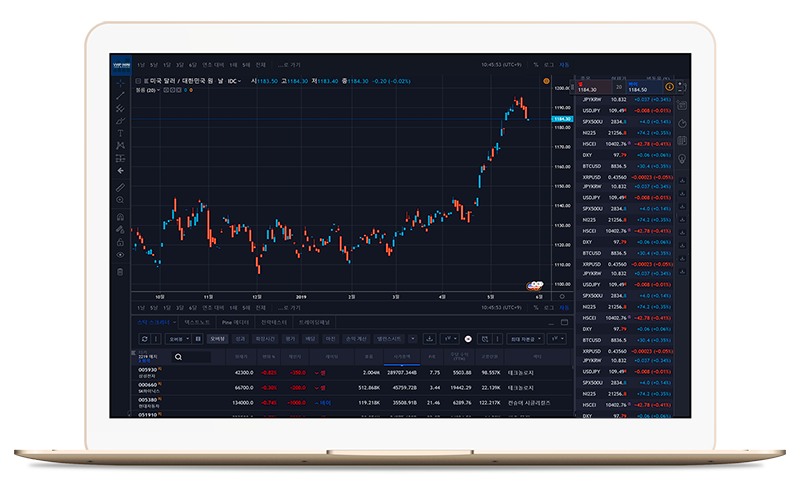This screenshot has height=483, width=800.
Task: Click the orange settings icon on the chart
Action: (x=546, y=81)
